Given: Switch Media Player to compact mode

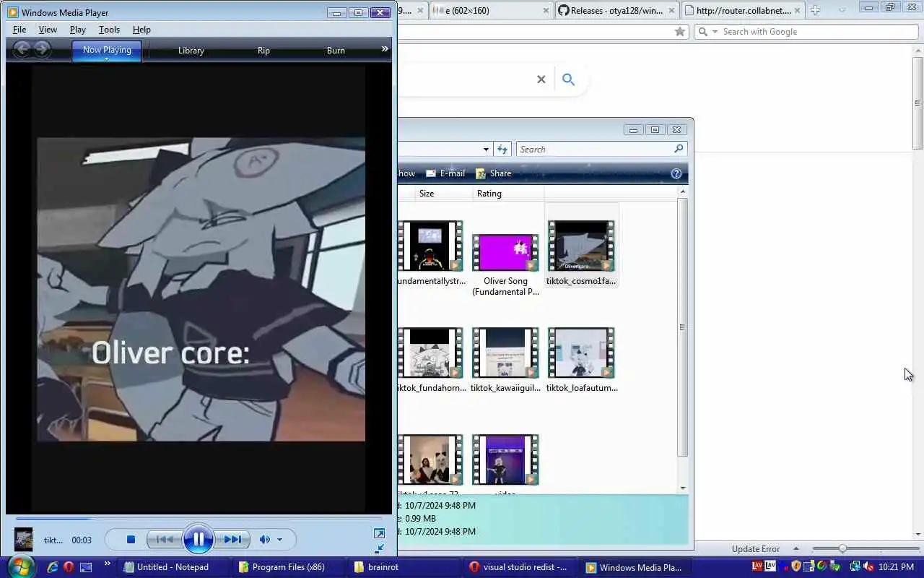Looking at the screenshot, I should tap(379, 548).
